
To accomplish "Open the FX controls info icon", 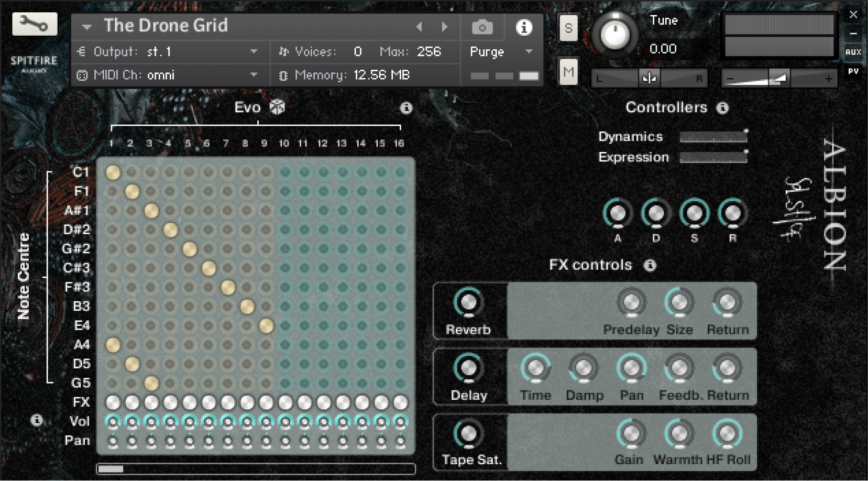I will point(650,265).
